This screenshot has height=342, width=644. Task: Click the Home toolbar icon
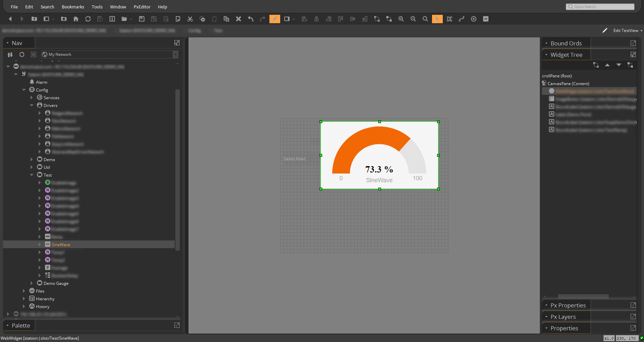pos(76,19)
